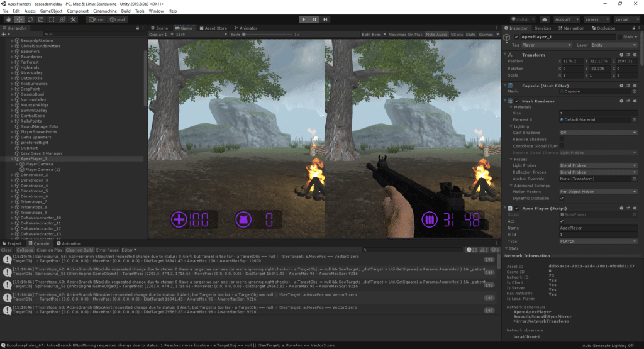
Task: Toggle warning count filter in Console
Action: tap(484, 250)
